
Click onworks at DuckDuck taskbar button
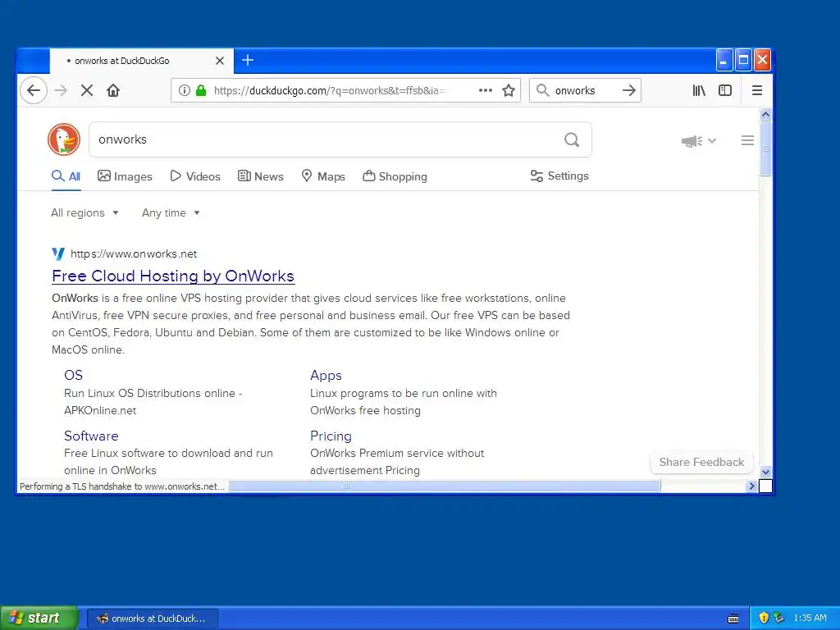[152, 619]
